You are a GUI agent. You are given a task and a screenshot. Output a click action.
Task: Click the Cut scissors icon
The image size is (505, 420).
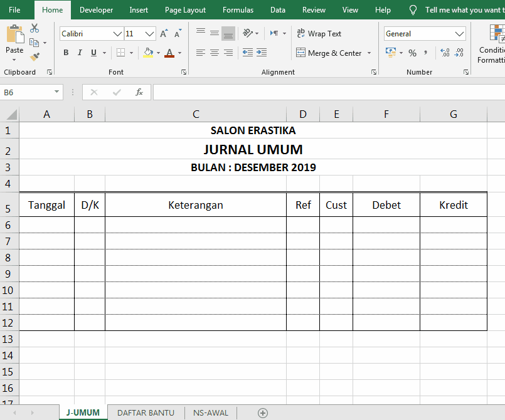point(35,28)
